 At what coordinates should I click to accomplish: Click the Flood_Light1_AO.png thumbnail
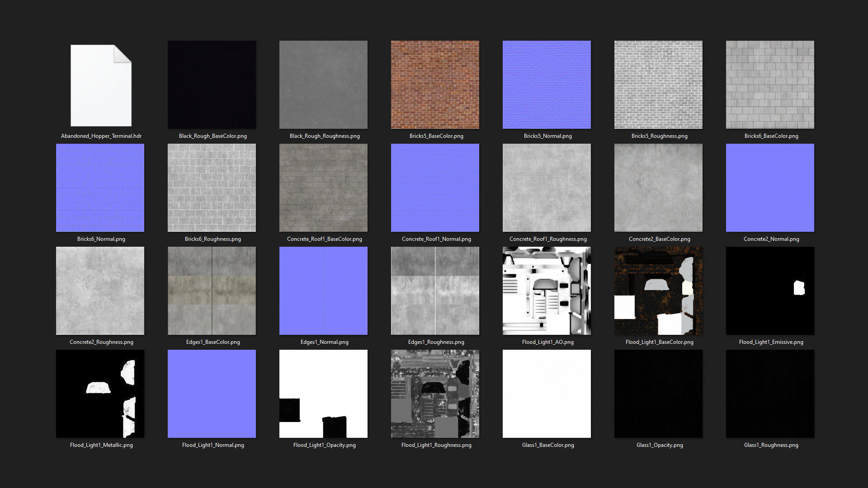click(547, 291)
